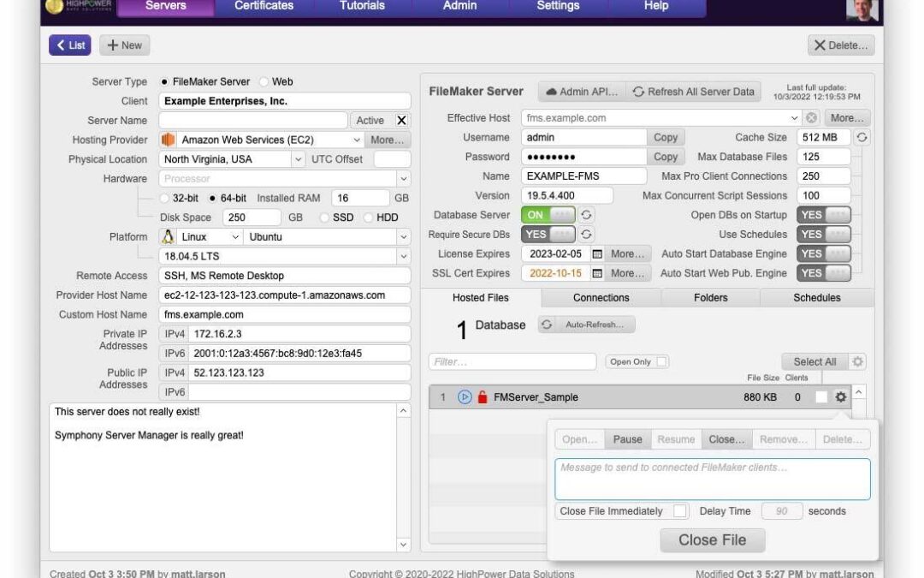Viewport: 924px width, 578px height.
Task: Select SSD disk type
Action: click(x=324, y=217)
